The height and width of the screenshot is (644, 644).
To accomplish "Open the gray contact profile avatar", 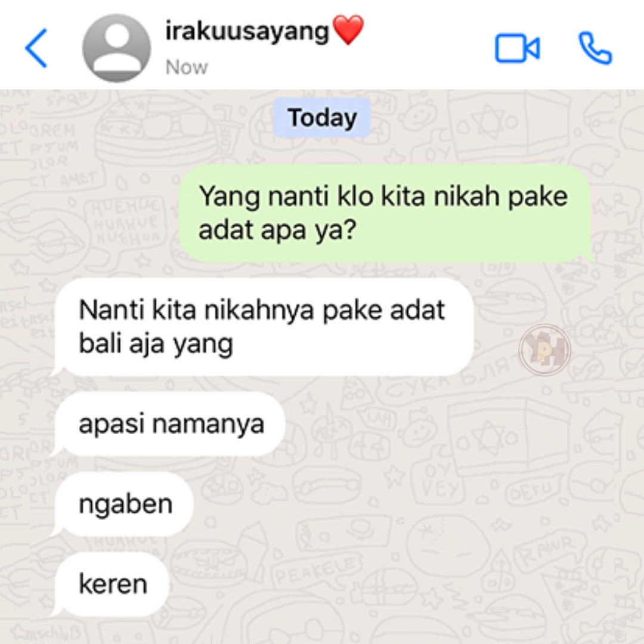I will (116, 48).
